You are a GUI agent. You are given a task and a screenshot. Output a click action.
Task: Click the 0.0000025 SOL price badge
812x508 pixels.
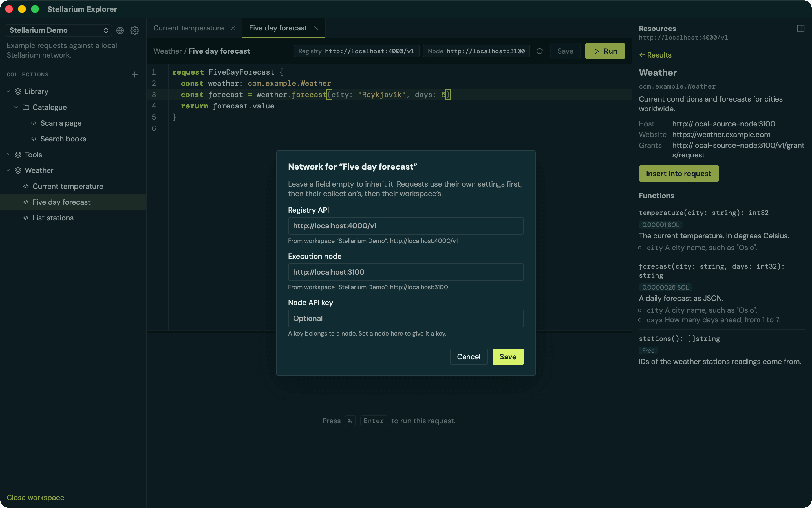(665, 287)
